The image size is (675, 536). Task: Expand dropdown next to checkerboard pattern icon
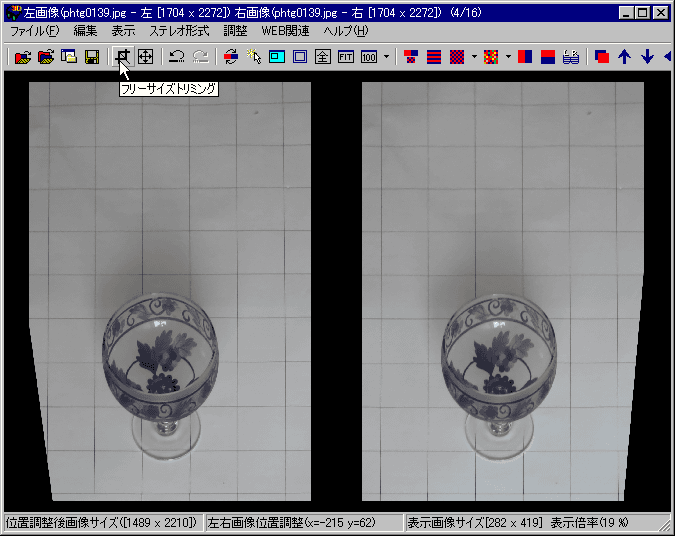474,57
